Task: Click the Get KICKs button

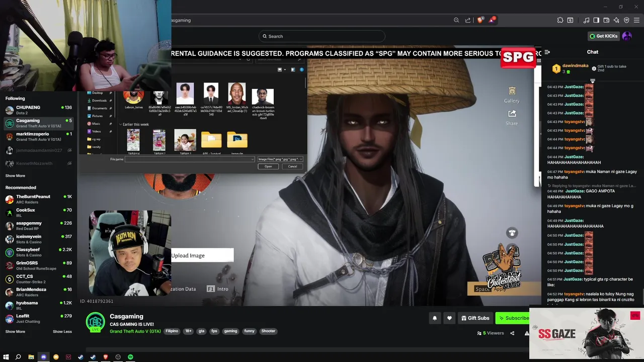Action: click(x=604, y=36)
